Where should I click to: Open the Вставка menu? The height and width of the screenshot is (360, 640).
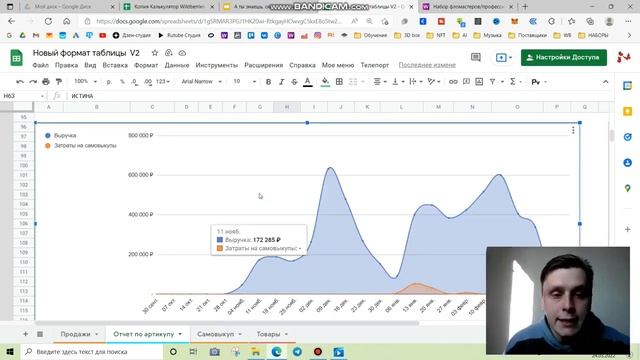tap(115, 65)
